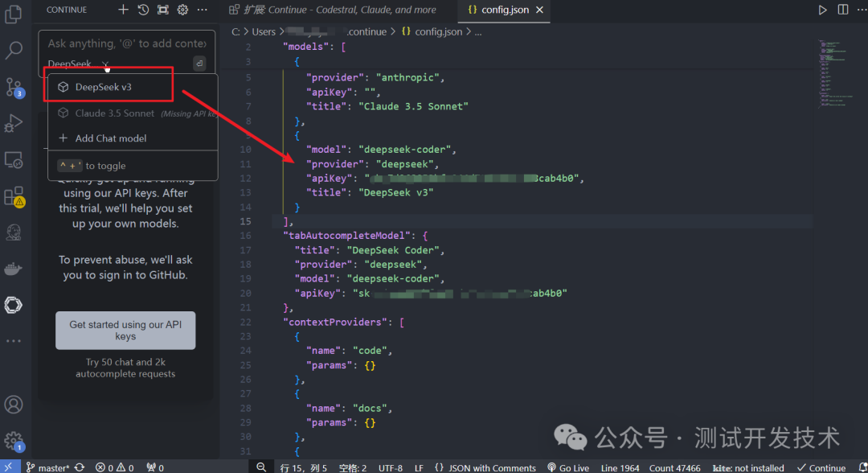Open more actions in Continue panel header
Screen dimensions: 868x473
point(203,10)
